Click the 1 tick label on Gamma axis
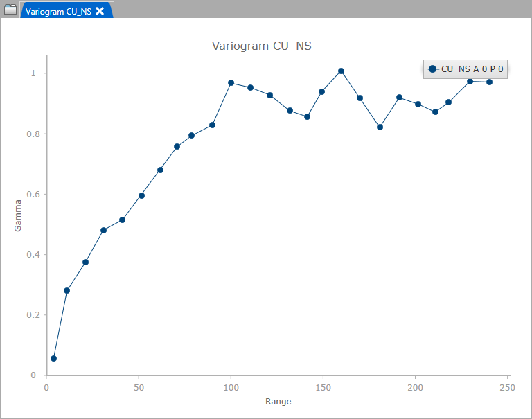 [34, 73]
